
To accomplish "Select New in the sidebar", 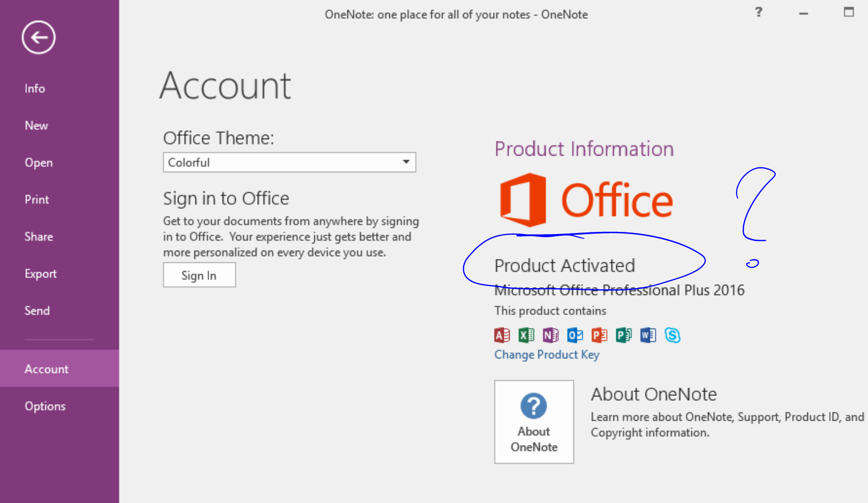I will (36, 125).
